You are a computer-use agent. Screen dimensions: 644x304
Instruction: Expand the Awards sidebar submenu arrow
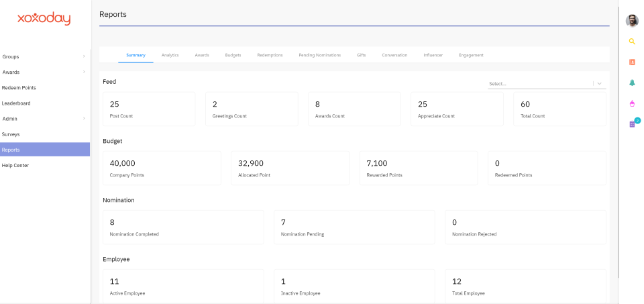84,72
